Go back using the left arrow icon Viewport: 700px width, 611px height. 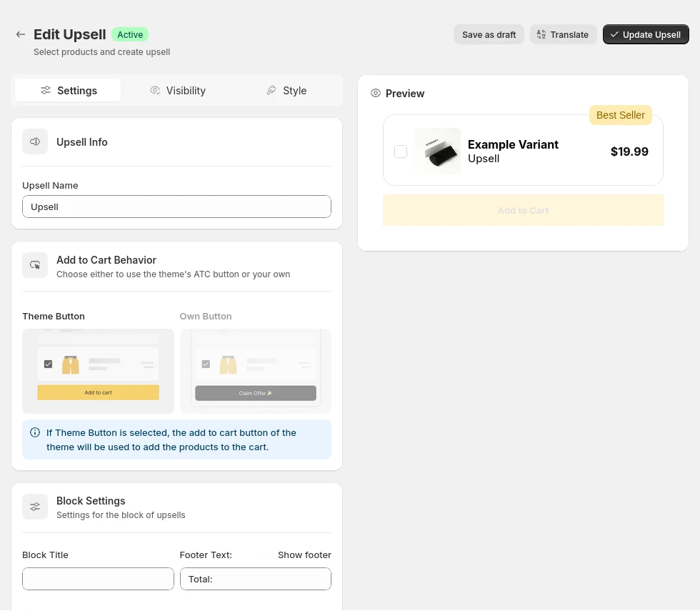click(21, 34)
